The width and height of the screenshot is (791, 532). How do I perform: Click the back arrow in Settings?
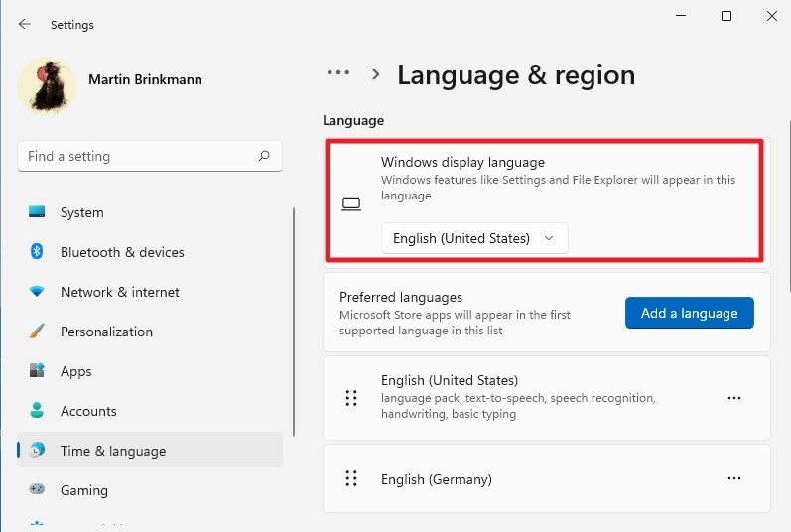(x=25, y=24)
